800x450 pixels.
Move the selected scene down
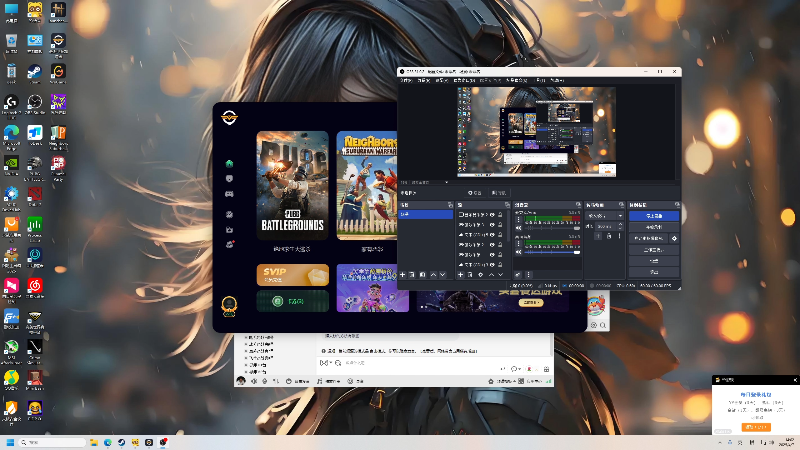click(x=442, y=274)
